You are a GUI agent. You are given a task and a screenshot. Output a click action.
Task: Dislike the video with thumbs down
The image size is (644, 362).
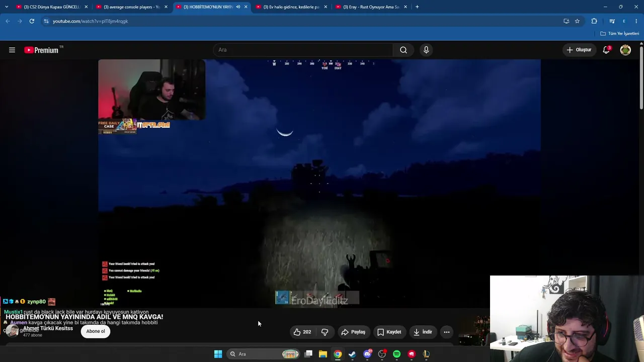[x=325, y=332]
